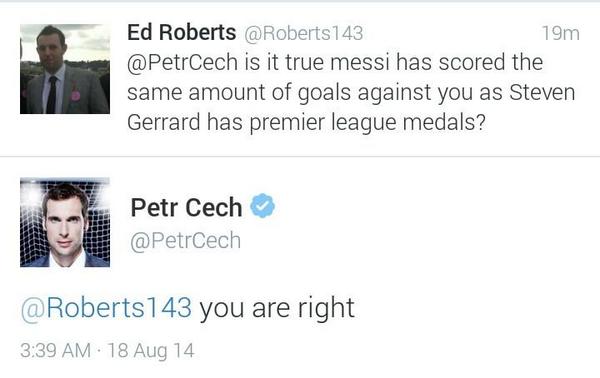This screenshot has width=600, height=378.
Task: Click the 3:39 AM time stamp
Action: 55,350
